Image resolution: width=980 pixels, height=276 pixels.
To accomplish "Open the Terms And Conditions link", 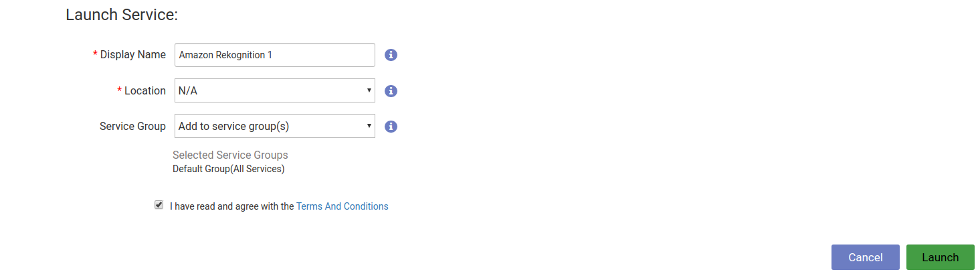I will tap(342, 206).
